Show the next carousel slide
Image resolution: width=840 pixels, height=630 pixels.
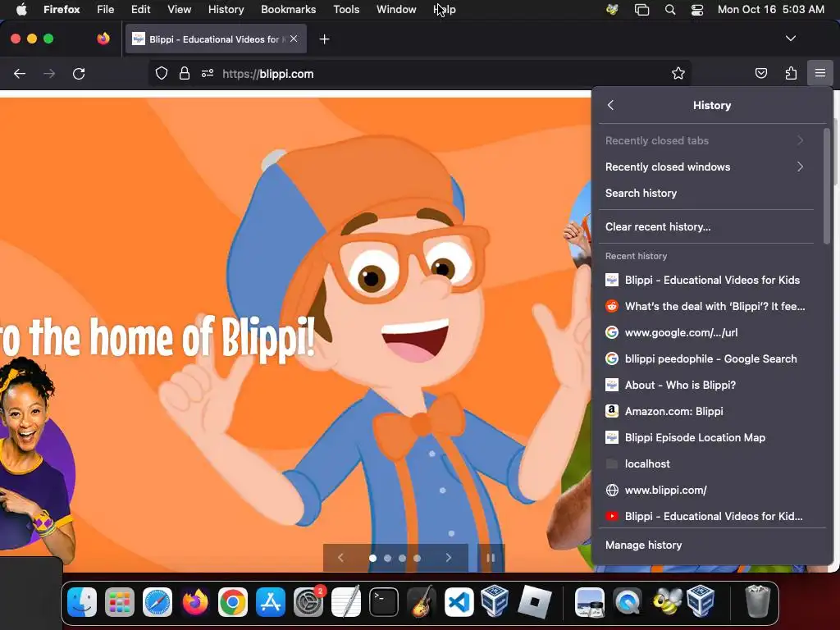[x=449, y=558]
